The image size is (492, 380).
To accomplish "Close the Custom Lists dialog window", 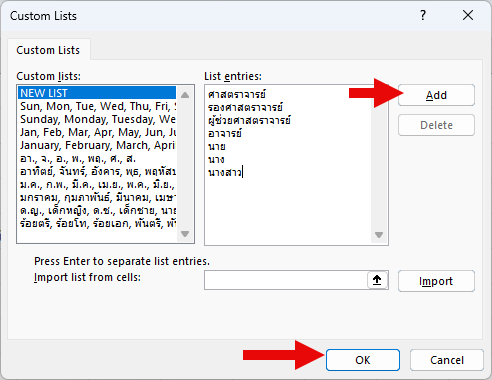I will [468, 15].
